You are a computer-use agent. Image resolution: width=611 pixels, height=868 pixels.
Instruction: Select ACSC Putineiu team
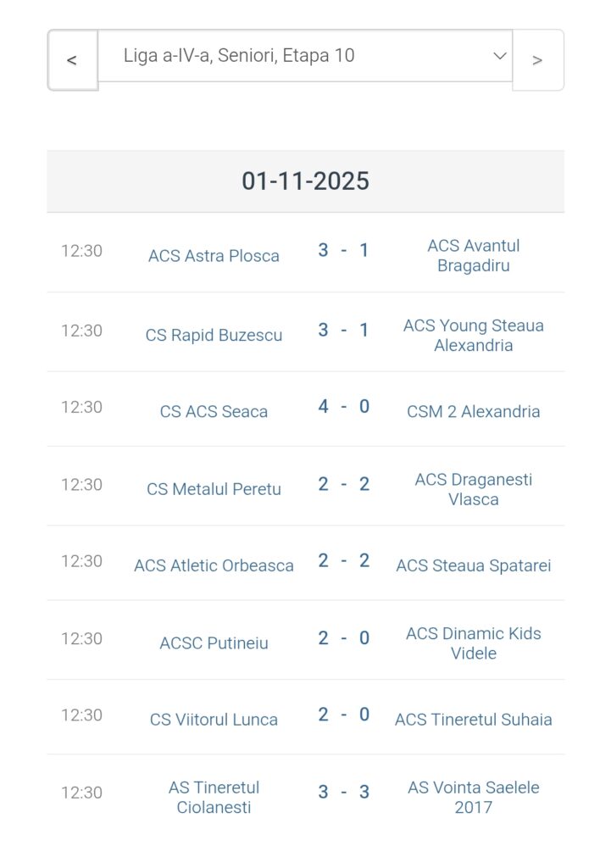coord(214,643)
